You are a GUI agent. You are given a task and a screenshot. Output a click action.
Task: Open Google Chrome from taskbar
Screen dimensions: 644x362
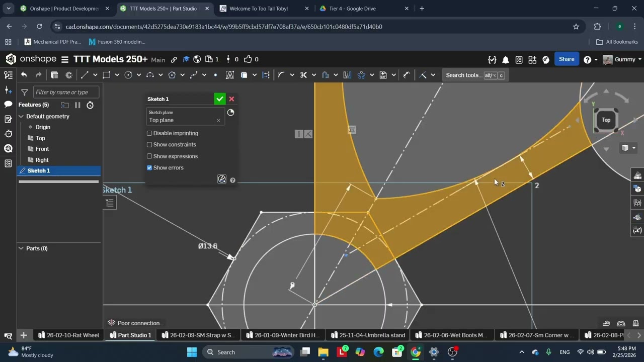416,352
